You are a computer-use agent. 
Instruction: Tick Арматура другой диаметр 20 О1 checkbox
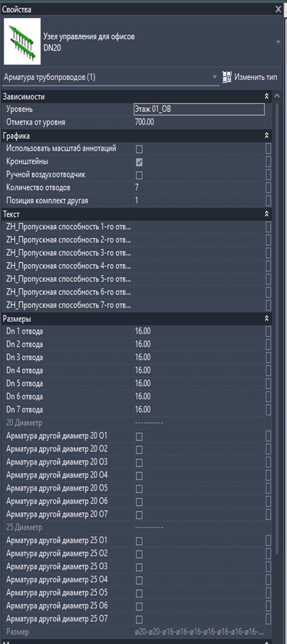point(139,436)
